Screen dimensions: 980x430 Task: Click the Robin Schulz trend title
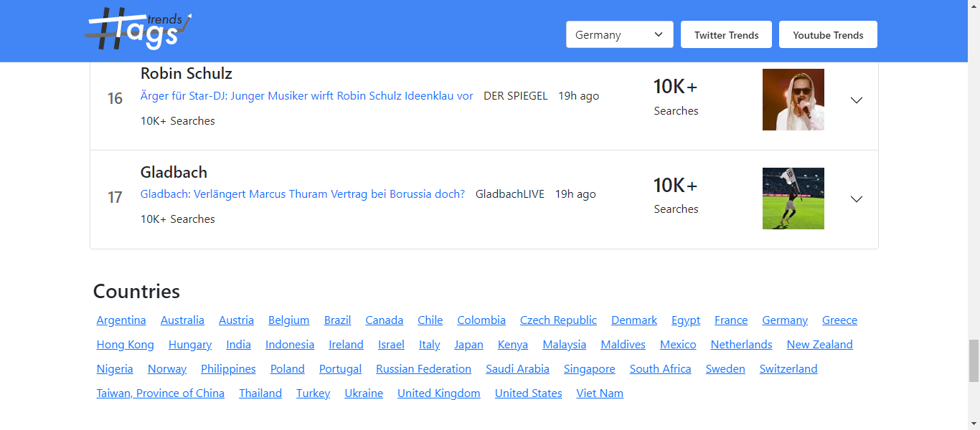pos(187,74)
